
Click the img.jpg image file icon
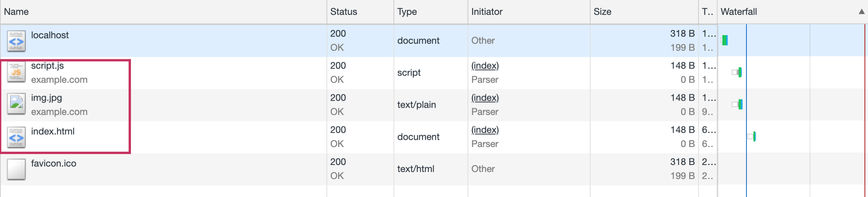coord(16,105)
